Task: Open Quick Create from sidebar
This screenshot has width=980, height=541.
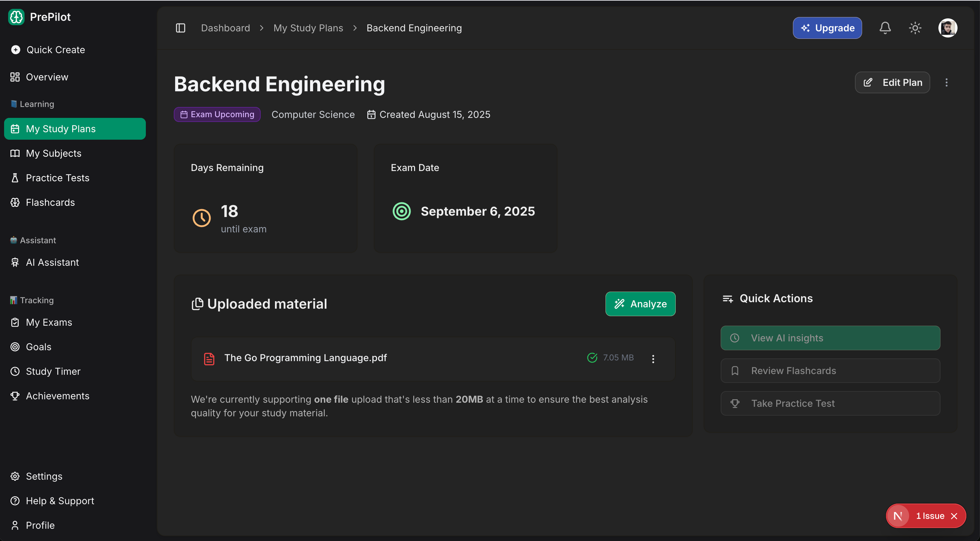Action: (55, 50)
